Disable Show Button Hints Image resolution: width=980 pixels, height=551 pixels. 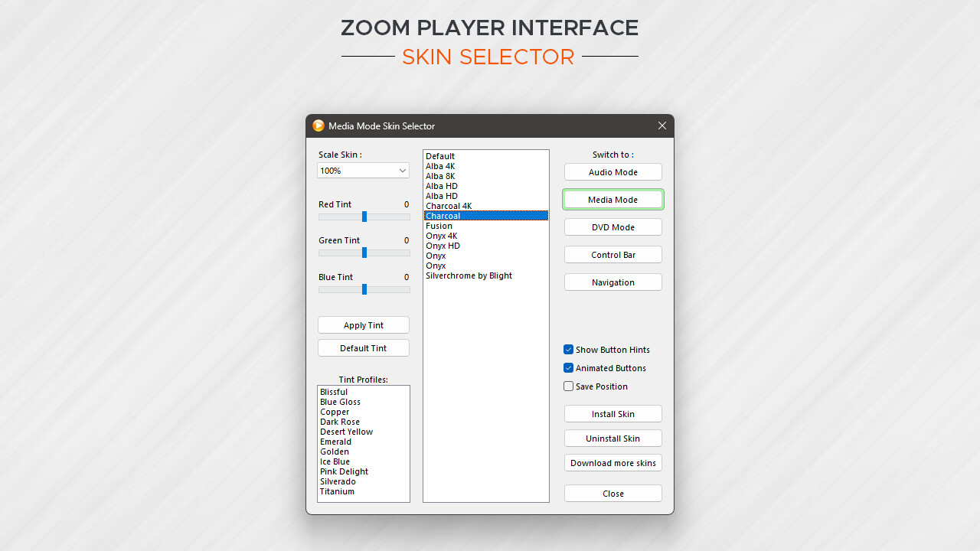(x=568, y=349)
